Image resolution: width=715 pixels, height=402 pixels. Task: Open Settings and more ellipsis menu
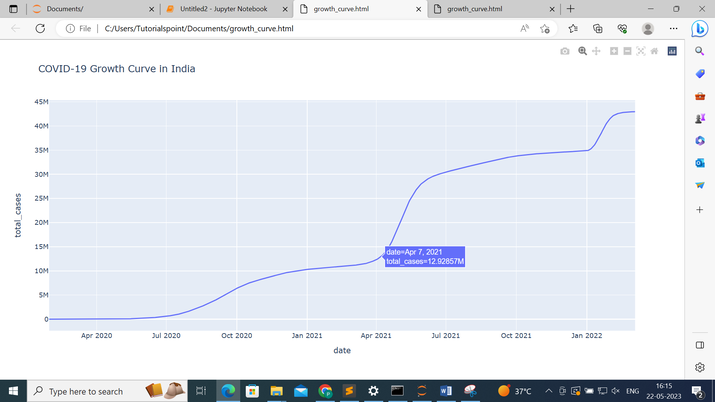click(674, 28)
